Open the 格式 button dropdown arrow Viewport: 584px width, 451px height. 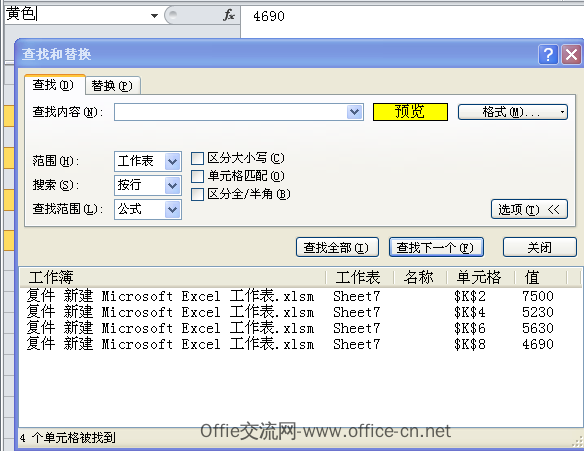click(x=562, y=112)
